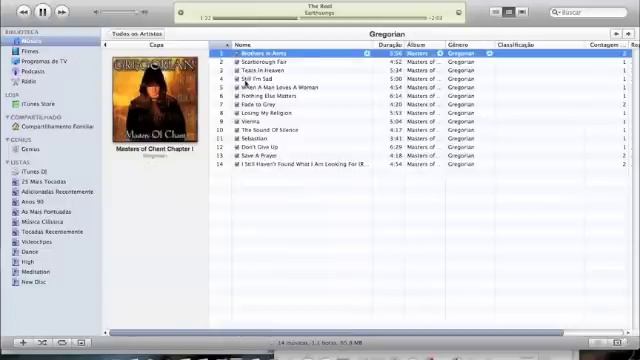Image resolution: width=640 pixels, height=360 pixels.
Task: Click the playback progress bar
Action: [320, 18]
